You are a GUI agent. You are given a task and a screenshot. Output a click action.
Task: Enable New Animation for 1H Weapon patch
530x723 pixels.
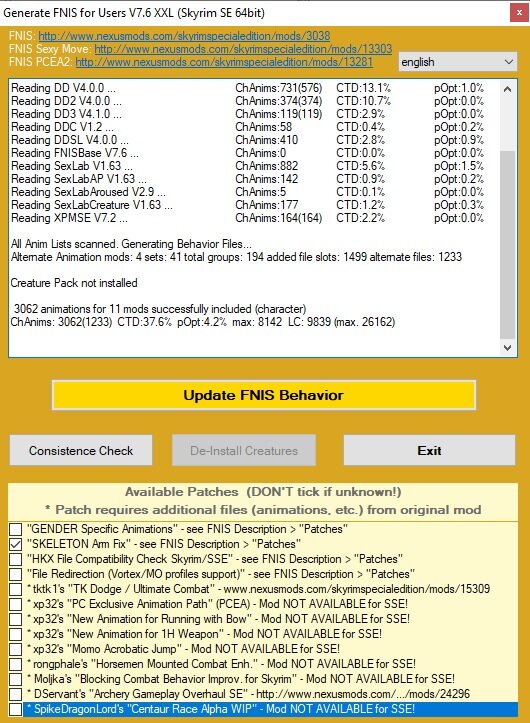tap(16, 634)
